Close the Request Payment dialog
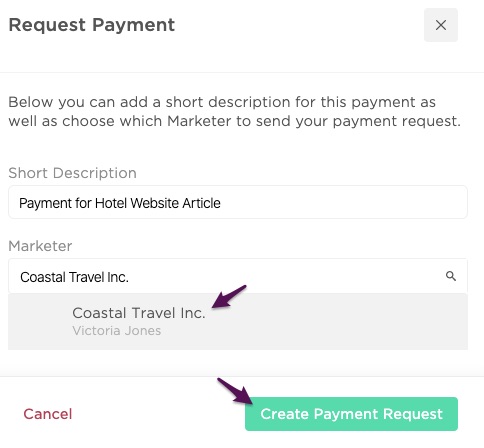484x448 pixels. click(x=441, y=25)
